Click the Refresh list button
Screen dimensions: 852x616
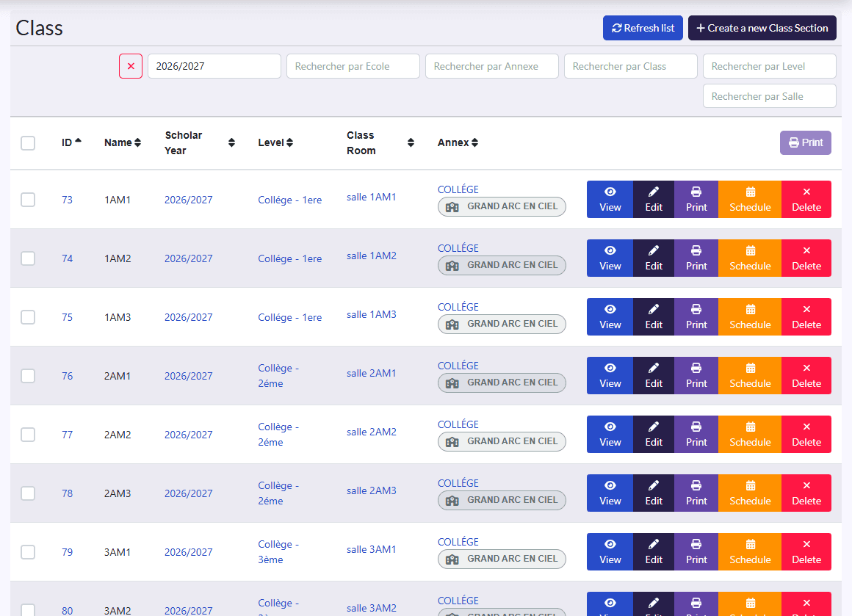[643, 28]
